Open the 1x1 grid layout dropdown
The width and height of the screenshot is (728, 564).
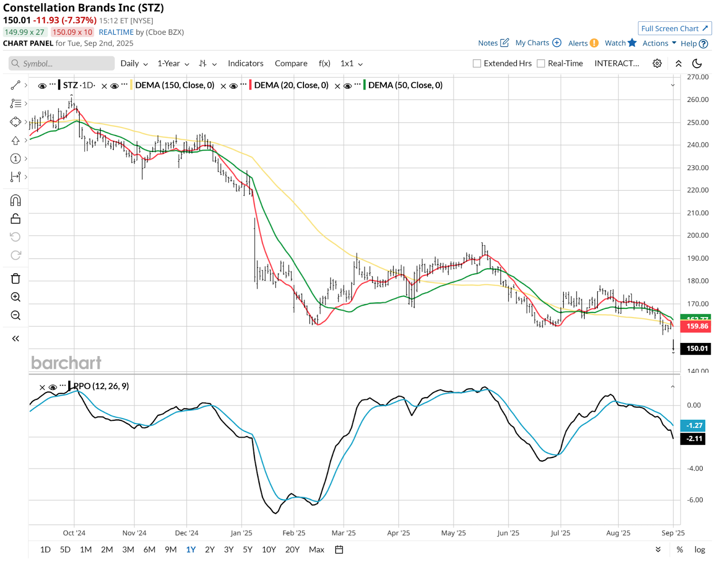tap(352, 64)
